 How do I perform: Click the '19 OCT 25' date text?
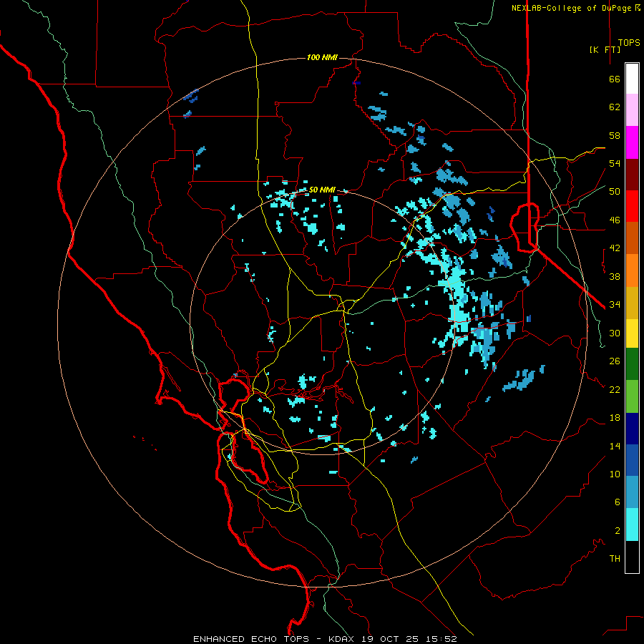point(389,639)
